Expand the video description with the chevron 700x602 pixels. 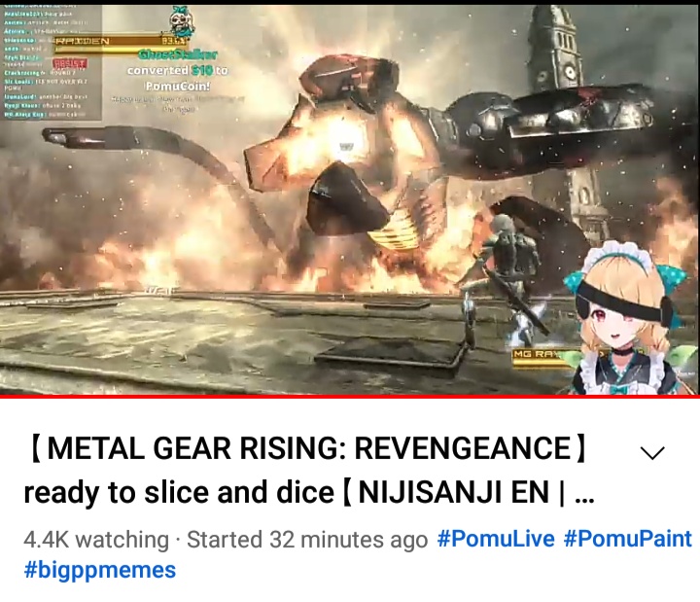[652, 453]
